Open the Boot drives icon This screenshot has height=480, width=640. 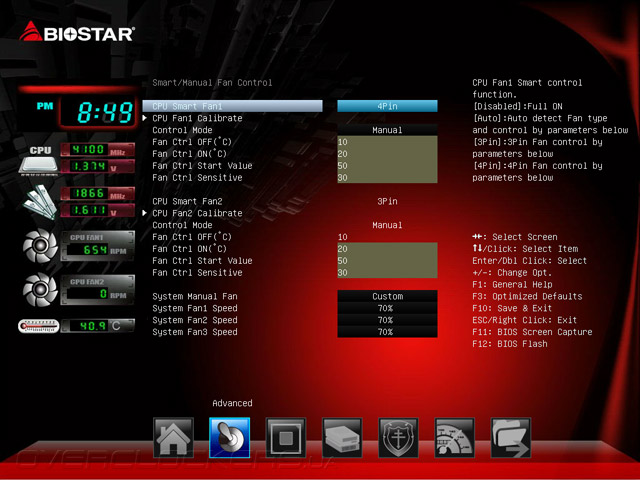342,438
